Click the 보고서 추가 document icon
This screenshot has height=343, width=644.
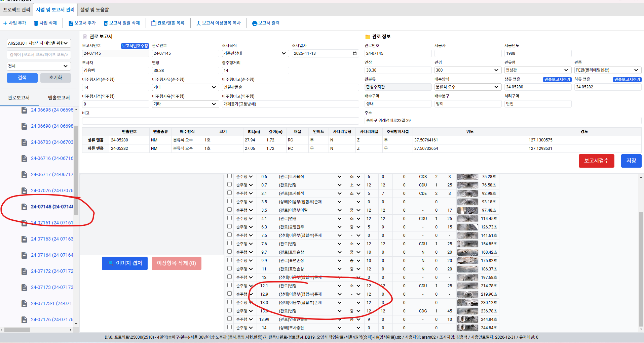click(71, 23)
